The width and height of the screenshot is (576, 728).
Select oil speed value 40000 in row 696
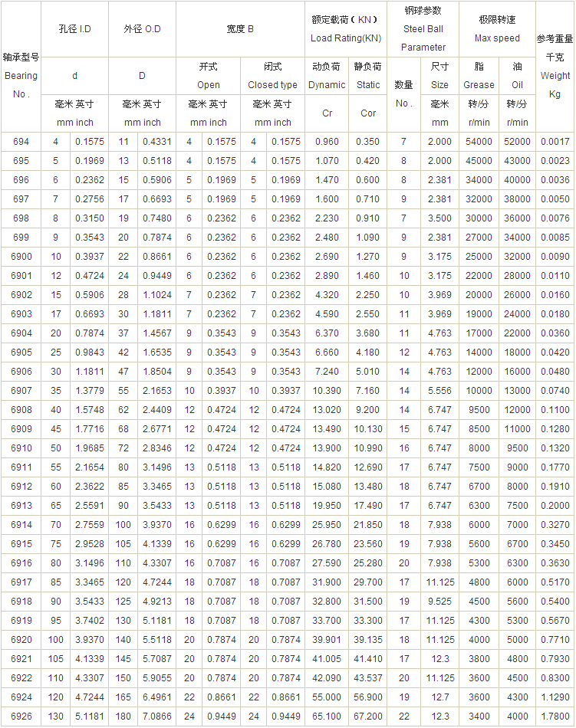[x=517, y=179]
